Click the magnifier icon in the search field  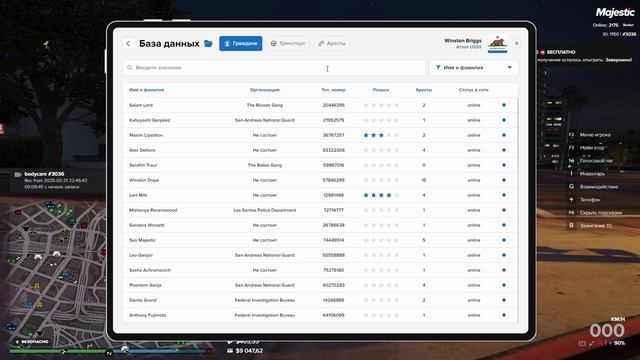pos(129,68)
